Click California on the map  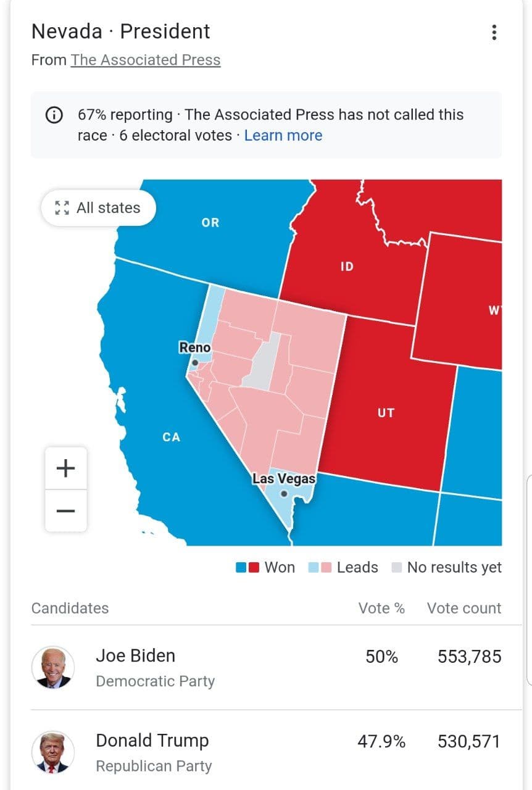tap(171, 437)
